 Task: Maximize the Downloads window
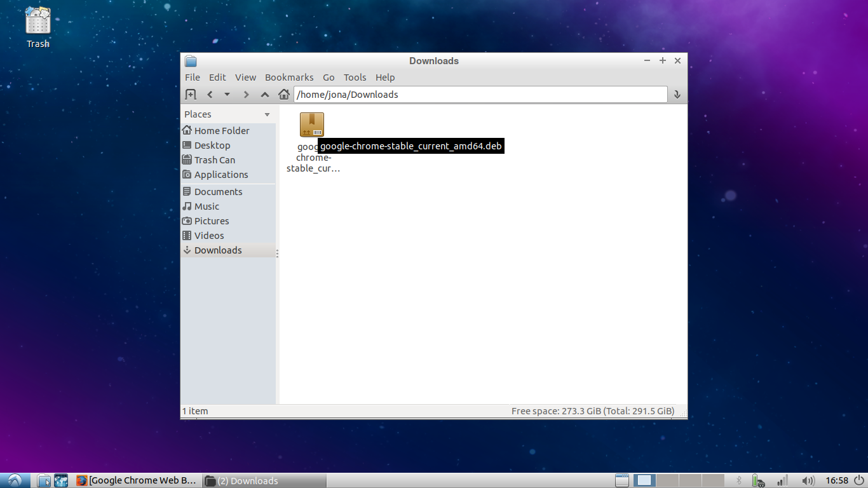[662, 60]
